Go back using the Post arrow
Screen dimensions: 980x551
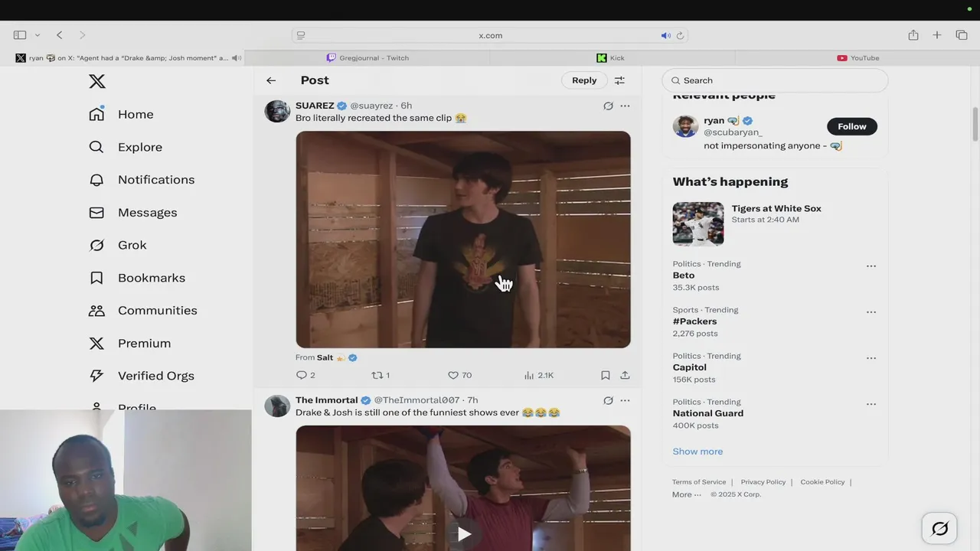coord(271,80)
